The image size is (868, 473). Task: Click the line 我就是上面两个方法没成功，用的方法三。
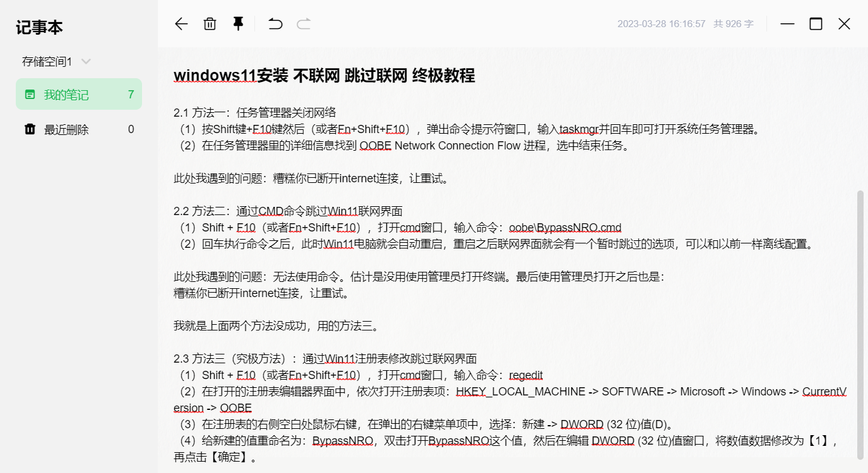pos(276,326)
